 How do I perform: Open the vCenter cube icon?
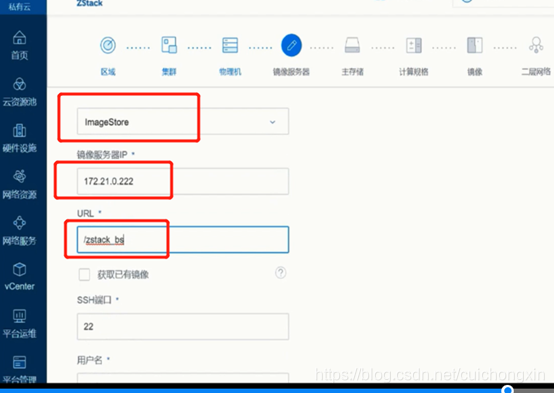[x=19, y=270]
